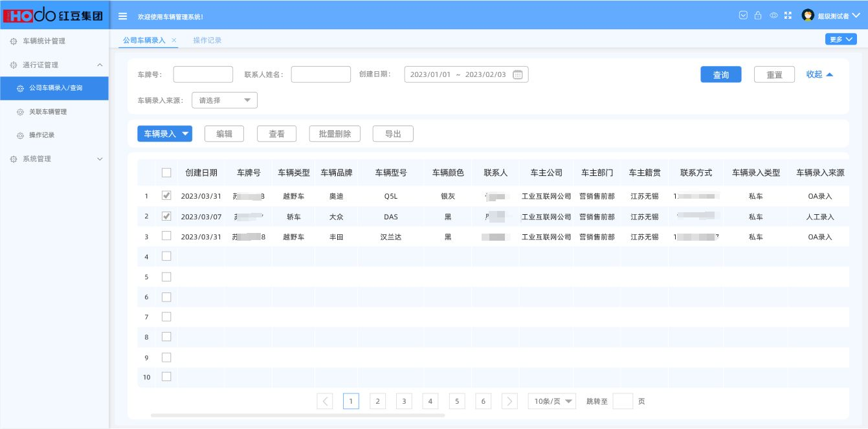Toggle the select-all checkbox in table header
This screenshot has width=868, height=429.
(166, 173)
